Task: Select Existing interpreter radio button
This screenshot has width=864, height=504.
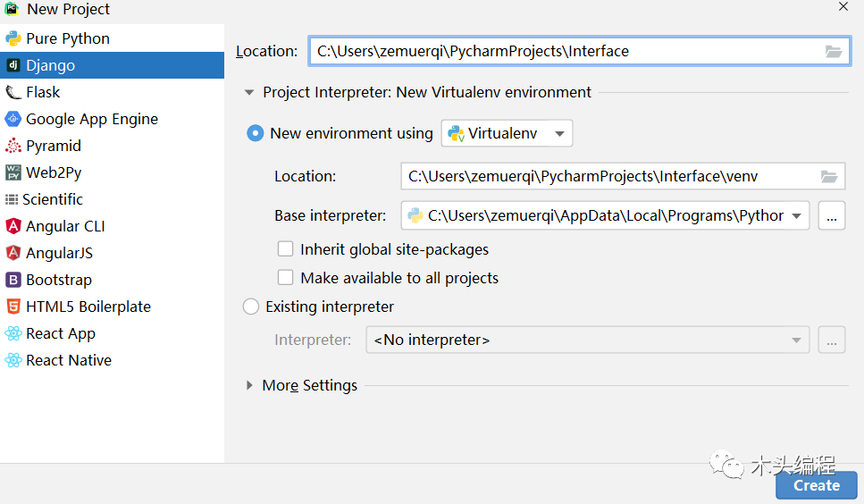Action: [251, 307]
